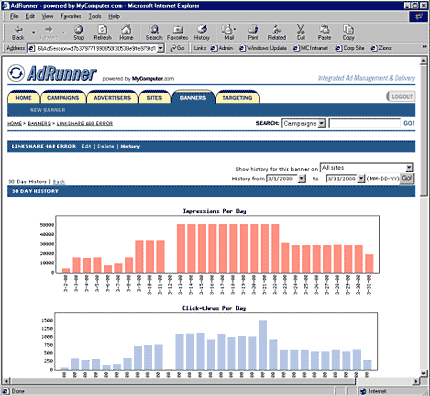Click the GO! search button
The image size is (430, 396).
[x=409, y=123]
